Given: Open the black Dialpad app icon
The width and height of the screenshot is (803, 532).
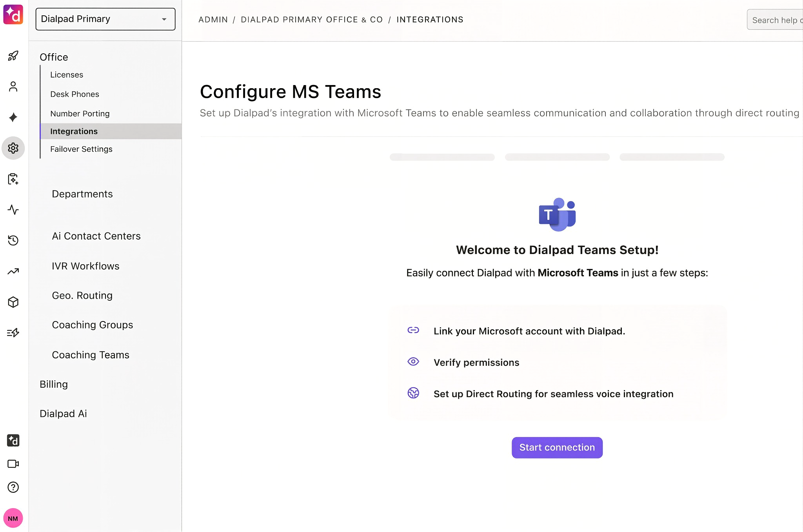Looking at the screenshot, I should pos(13,441).
